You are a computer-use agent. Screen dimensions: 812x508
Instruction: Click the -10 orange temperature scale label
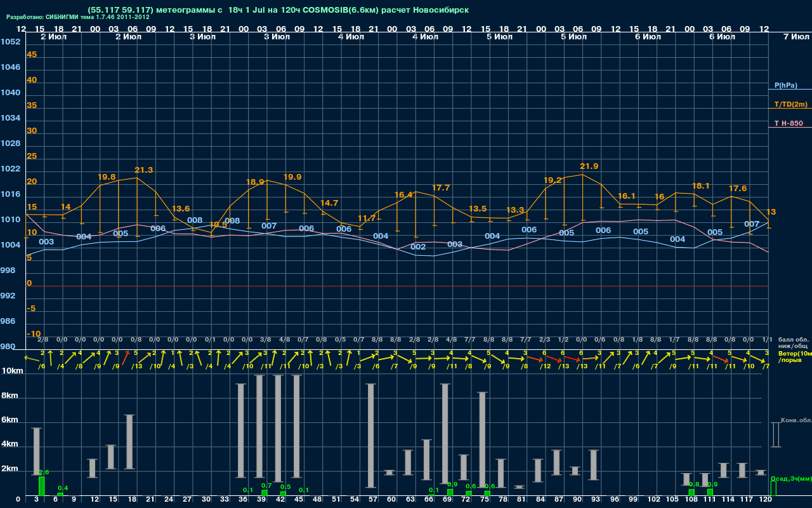(34, 334)
